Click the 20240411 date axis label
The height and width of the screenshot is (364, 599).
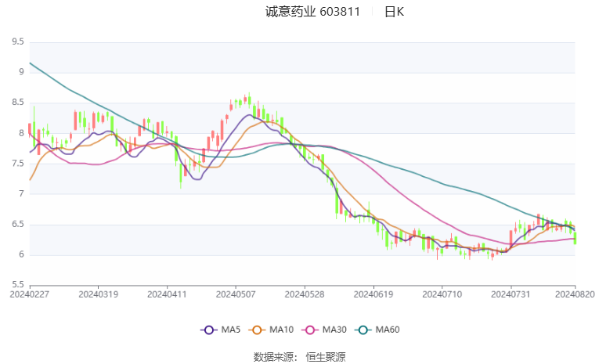click(x=167, y=294)
